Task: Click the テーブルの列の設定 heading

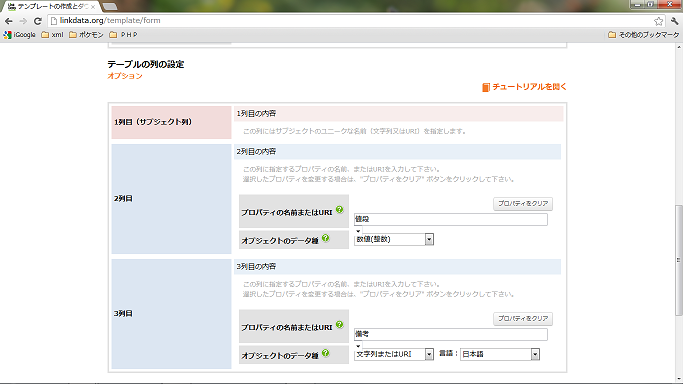Action: [146, 64]
